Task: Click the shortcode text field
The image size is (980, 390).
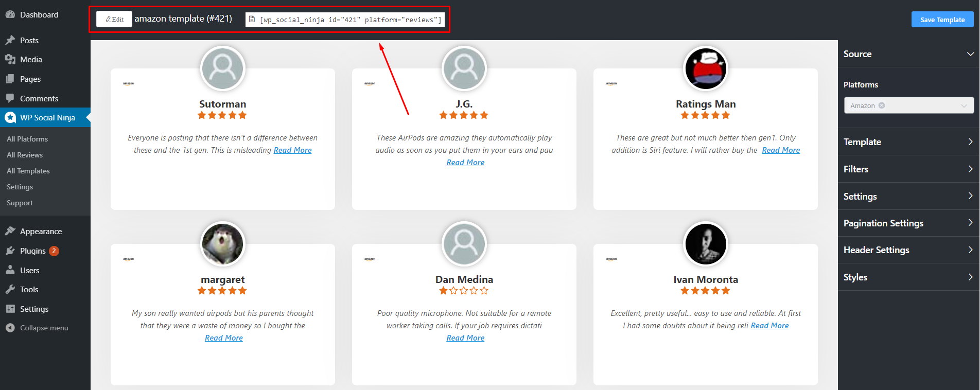Action: [345, 20]
